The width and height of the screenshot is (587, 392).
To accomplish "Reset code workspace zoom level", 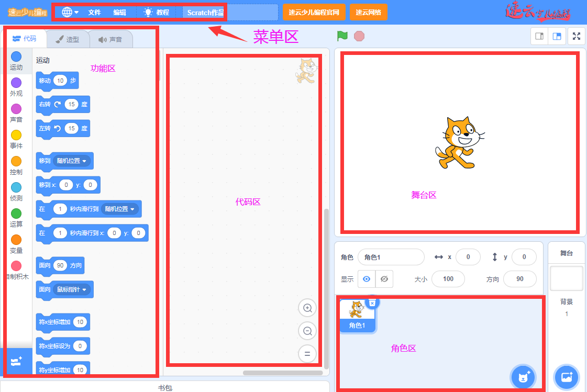I will tap(307, 354).
